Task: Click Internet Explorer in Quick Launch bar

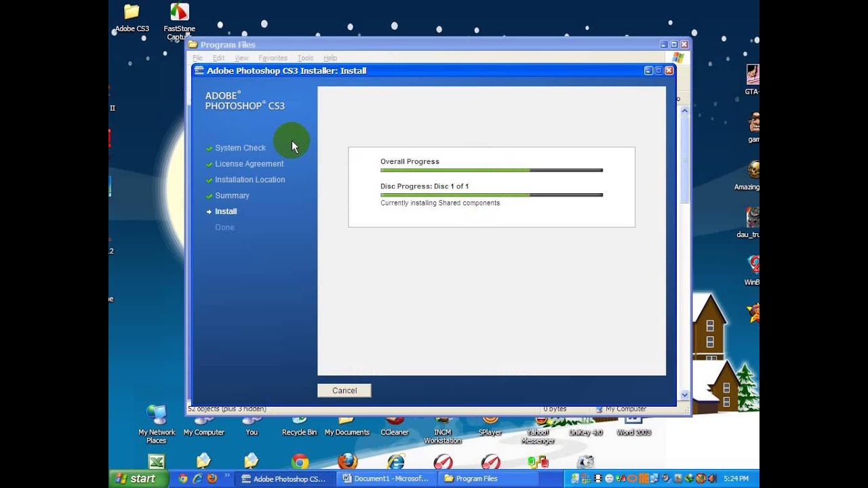Action: [197, 479]
